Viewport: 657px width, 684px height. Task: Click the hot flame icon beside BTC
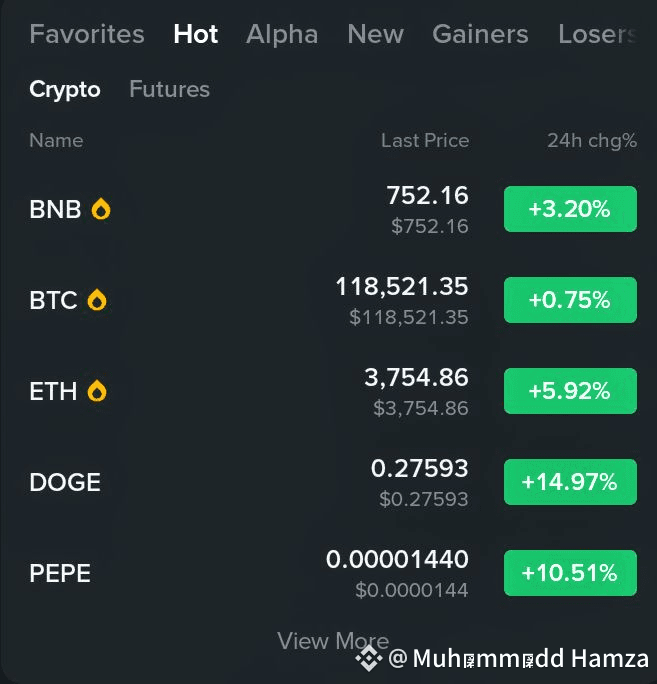point(97,300)
